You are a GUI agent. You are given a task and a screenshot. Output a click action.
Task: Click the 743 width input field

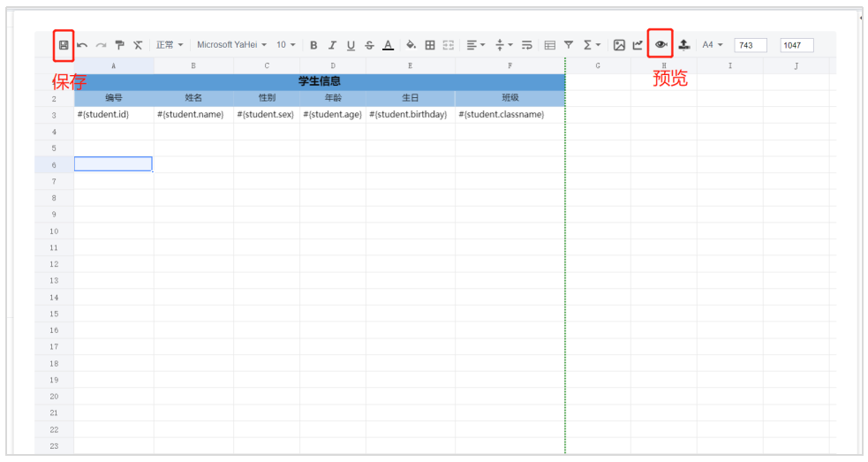pyautogui.click(x=750, y=45)
